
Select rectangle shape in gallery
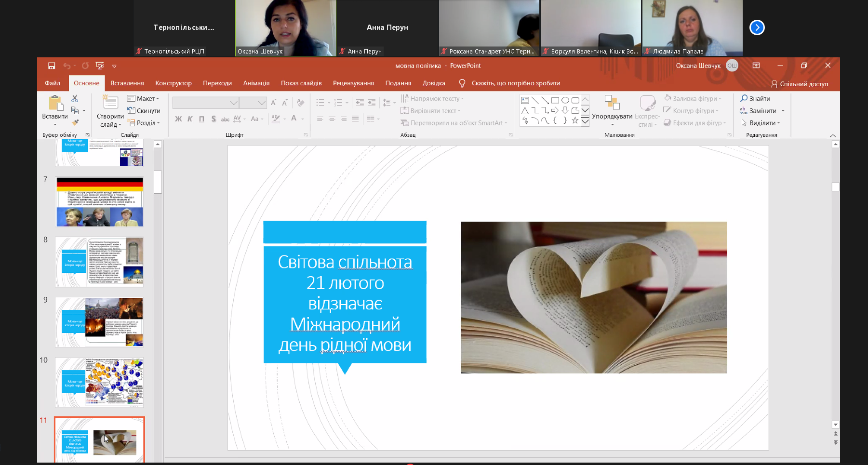(555, 100)
